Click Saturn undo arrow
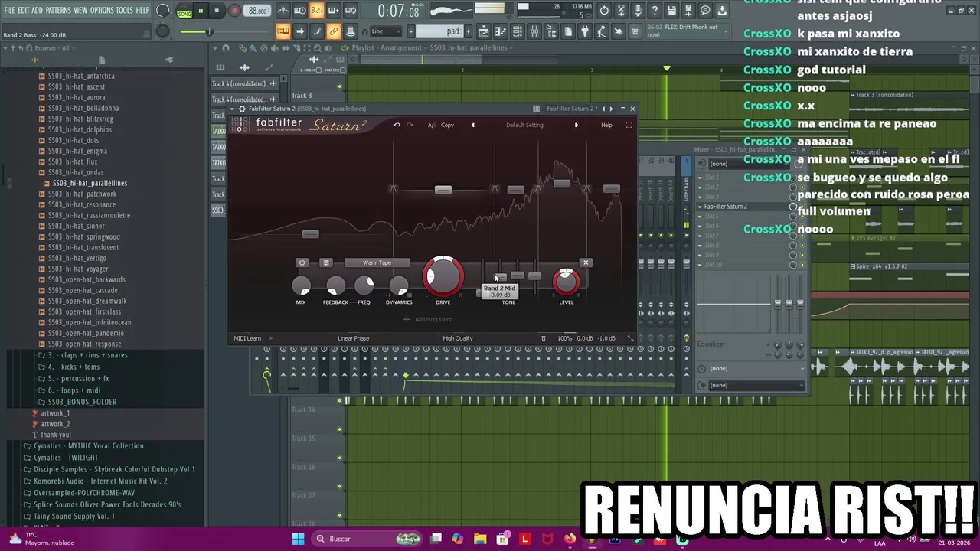 [x=396, y=125]
